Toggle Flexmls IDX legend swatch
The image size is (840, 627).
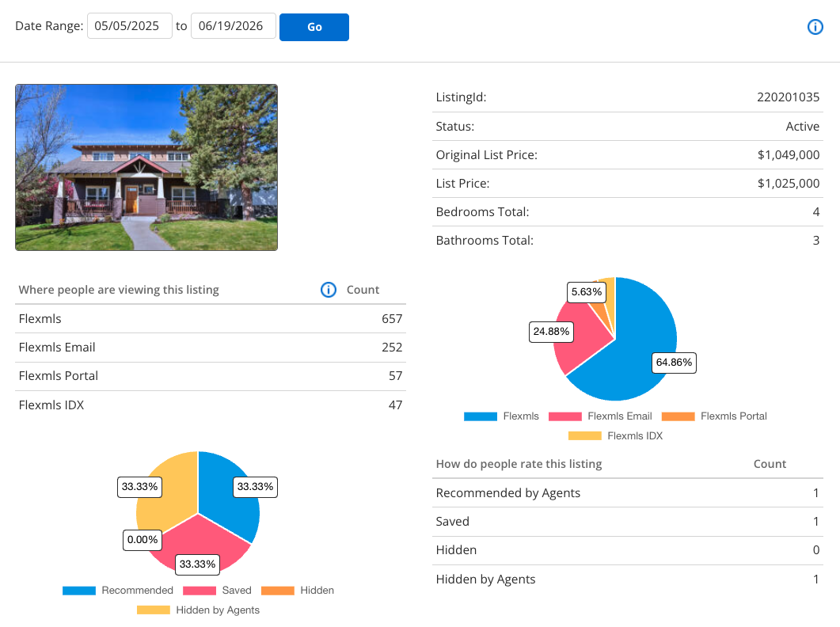point(584,436)
